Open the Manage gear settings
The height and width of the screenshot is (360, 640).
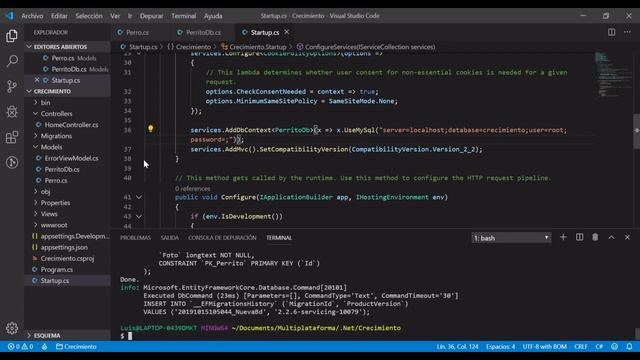click(12, 328)
